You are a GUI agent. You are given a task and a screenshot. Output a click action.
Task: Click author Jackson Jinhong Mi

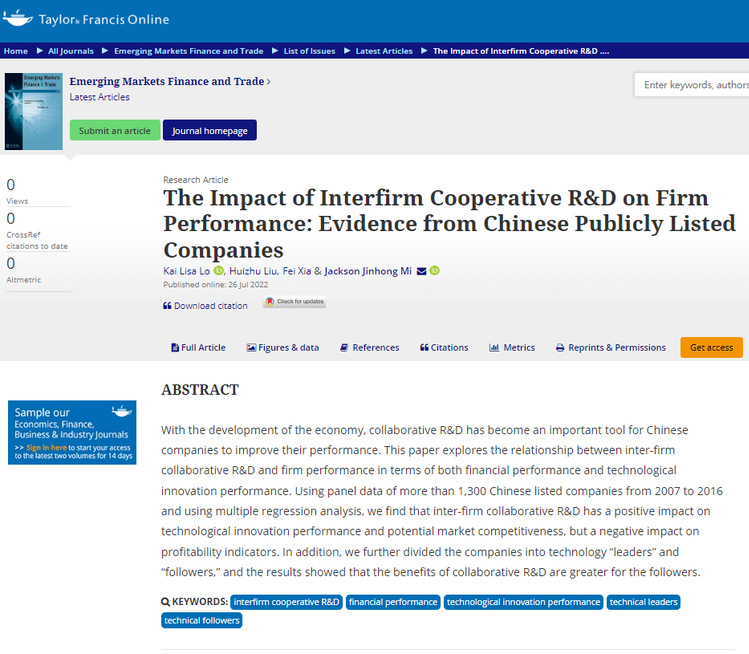[x=368, y=271]
